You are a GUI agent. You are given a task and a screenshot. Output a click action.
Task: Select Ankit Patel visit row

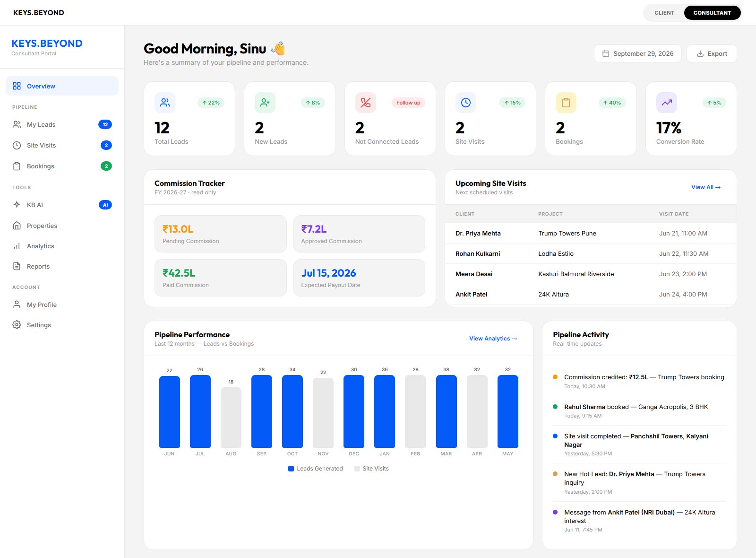click(591, 294)
